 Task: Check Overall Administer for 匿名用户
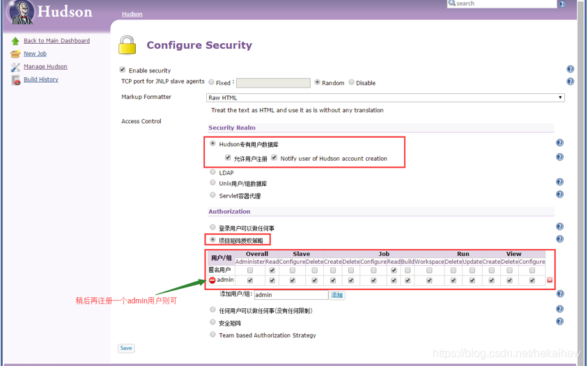pyautogui.click(x=250, y=270)
